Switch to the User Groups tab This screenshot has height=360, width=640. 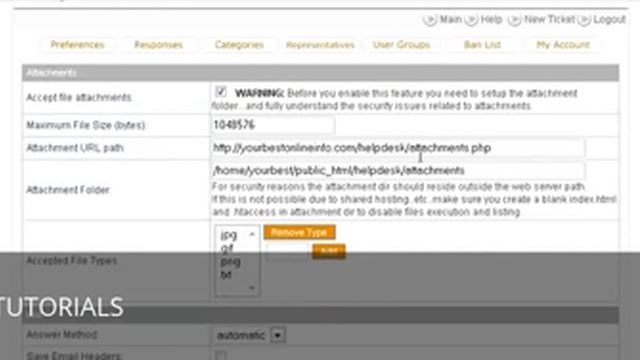(401, 45)
